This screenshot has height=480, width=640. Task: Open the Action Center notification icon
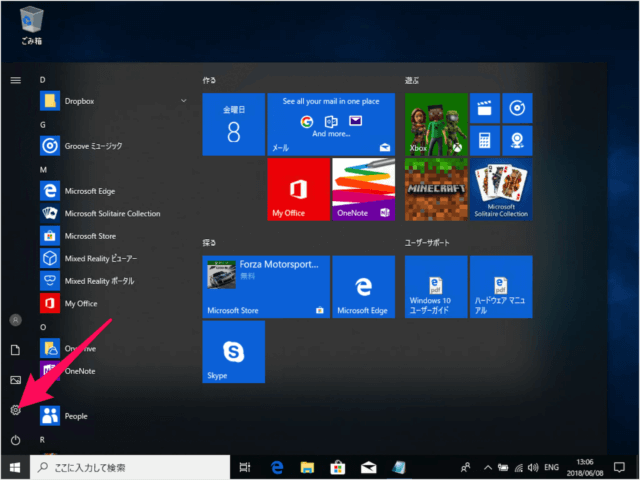[619, 467]
